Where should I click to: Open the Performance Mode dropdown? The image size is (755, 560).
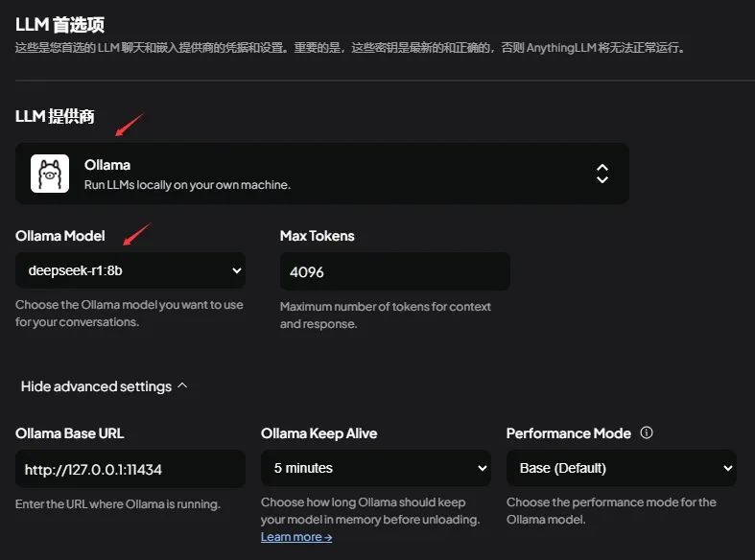[x=621, y=468]
